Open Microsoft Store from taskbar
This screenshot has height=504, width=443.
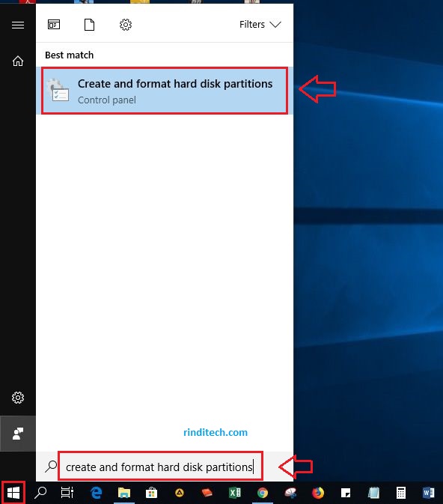(151, 493)
